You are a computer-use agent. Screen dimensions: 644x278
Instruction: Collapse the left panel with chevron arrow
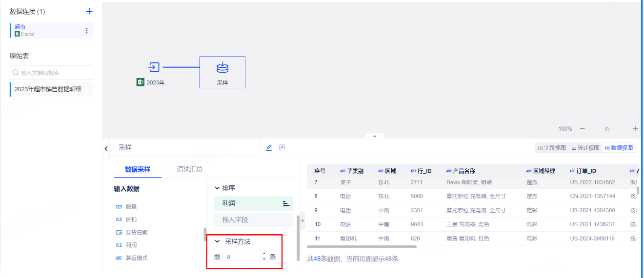tap(106, 148)
